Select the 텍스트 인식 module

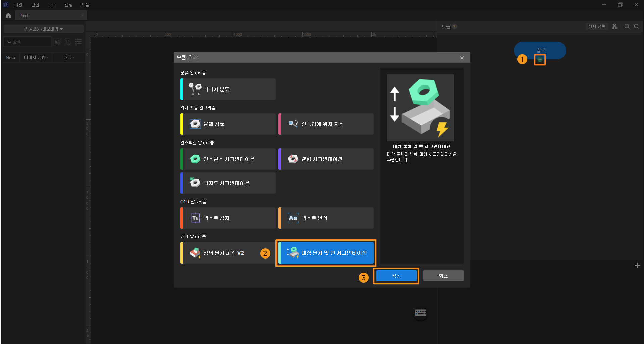[326, 218]
